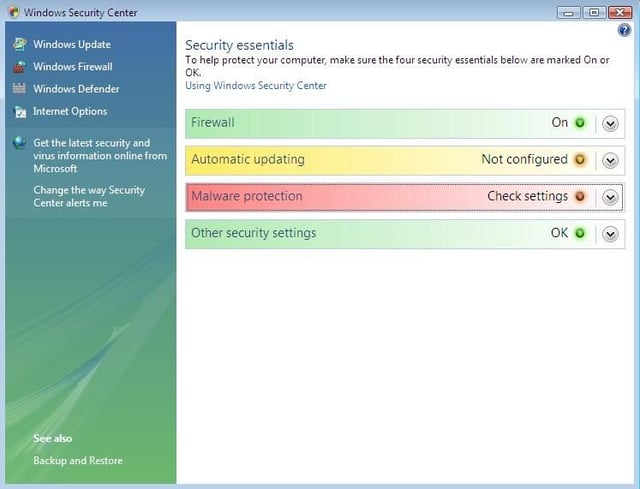
Task: Click the Windows Firewall brick wall icon
Action: pos(19,67)
